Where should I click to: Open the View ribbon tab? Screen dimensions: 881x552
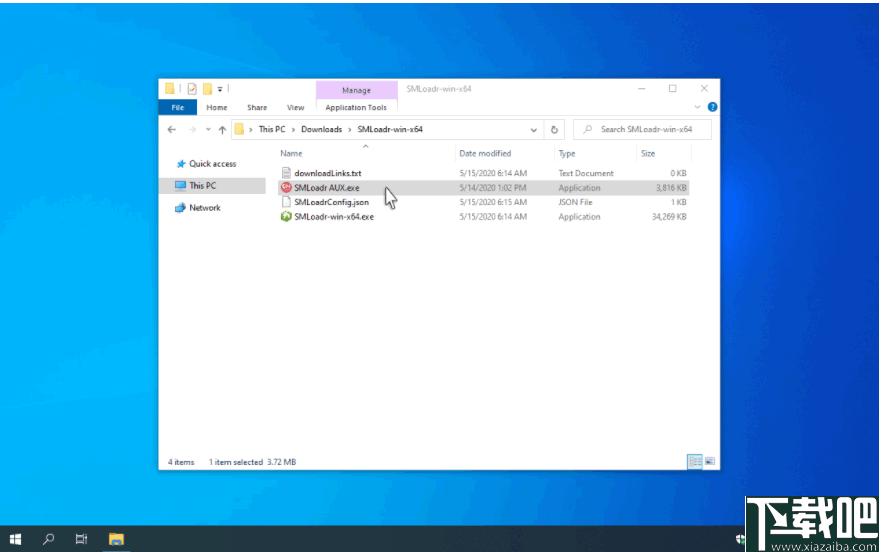coord(296,107)
